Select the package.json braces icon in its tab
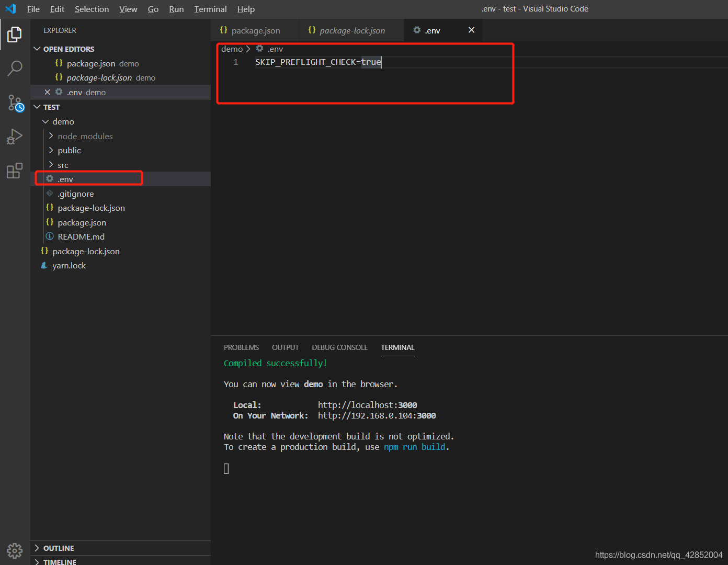Screen dimensions: 728x565 224,30
